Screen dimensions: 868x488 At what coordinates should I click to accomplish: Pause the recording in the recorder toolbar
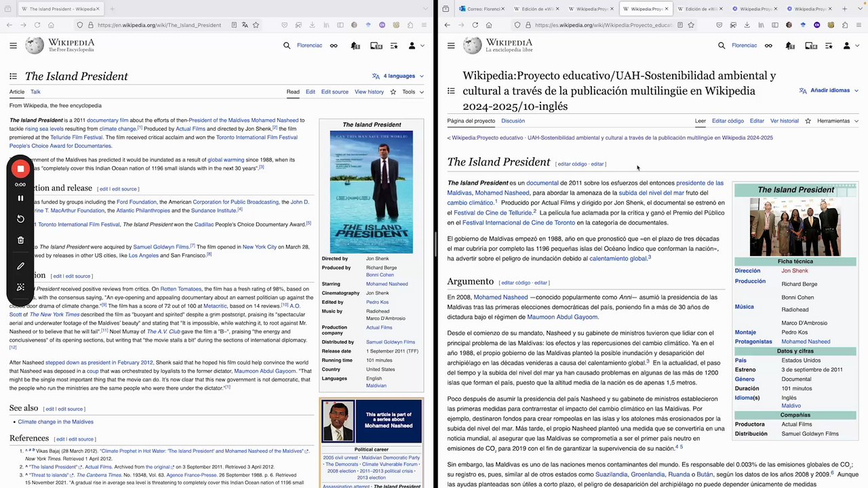[x=20, y=199]
